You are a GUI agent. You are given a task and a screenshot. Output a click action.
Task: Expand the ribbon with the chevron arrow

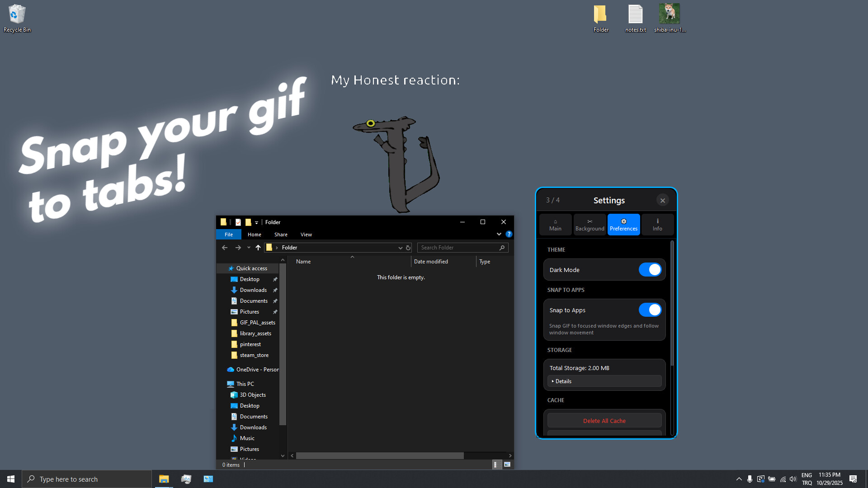[499, 234]
